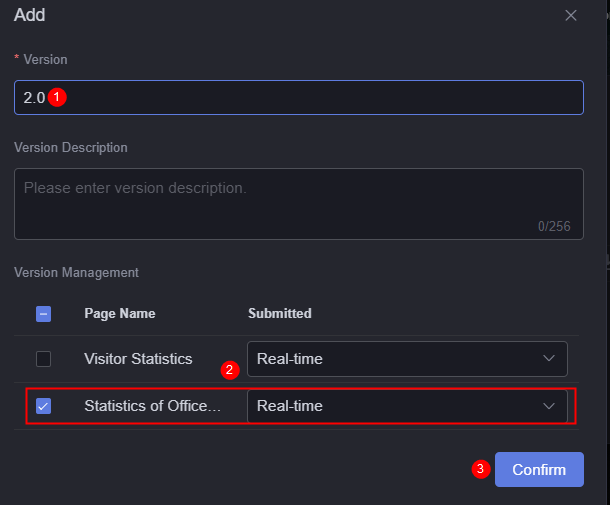610x505 pixels.
Task: Click the red step marker numbered 3
Action: point(481,469)
